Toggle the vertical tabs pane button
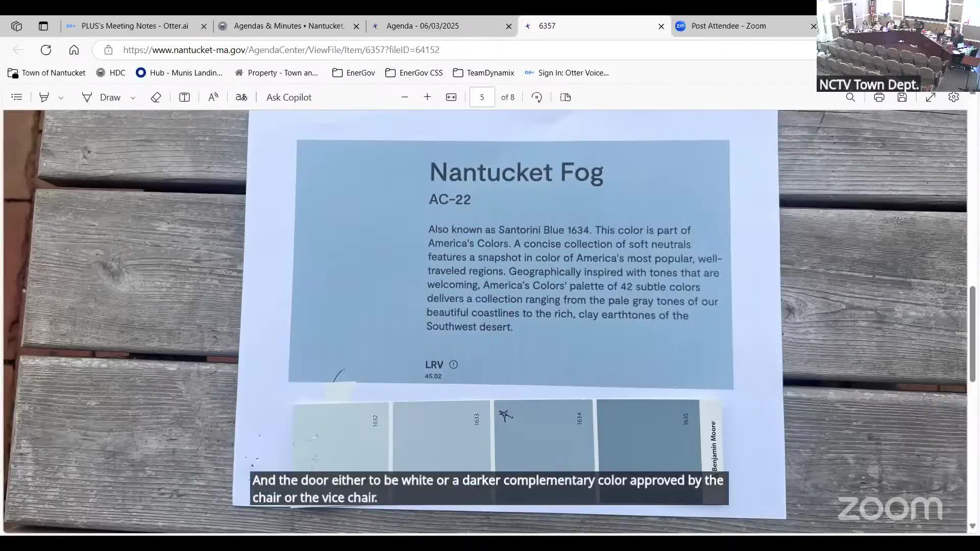This screenshot has width=980, height=551. (43, 26)
